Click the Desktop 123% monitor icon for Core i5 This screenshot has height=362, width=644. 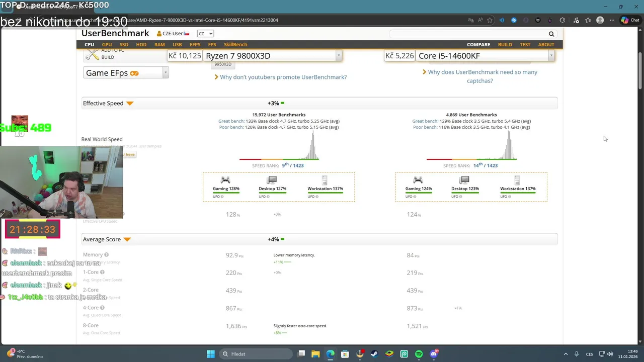[464, 180]
